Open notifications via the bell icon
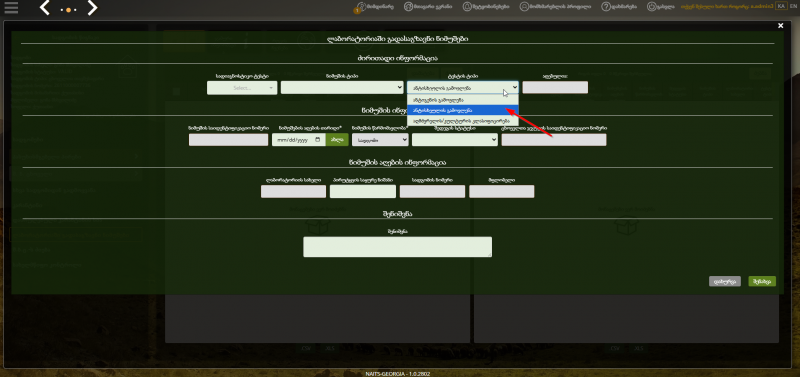This screenshot has height=377, width=800. click(486, 7)
